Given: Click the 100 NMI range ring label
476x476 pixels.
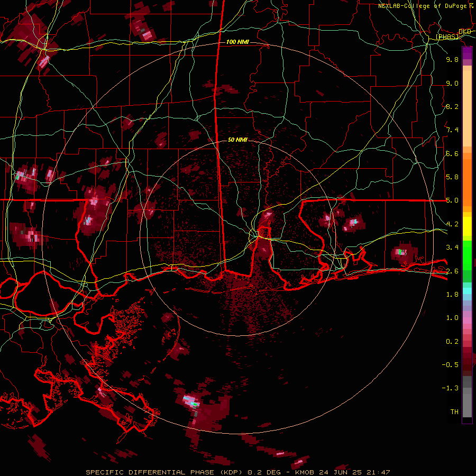Looking at the screenshot, I should (x=237, y=42).
